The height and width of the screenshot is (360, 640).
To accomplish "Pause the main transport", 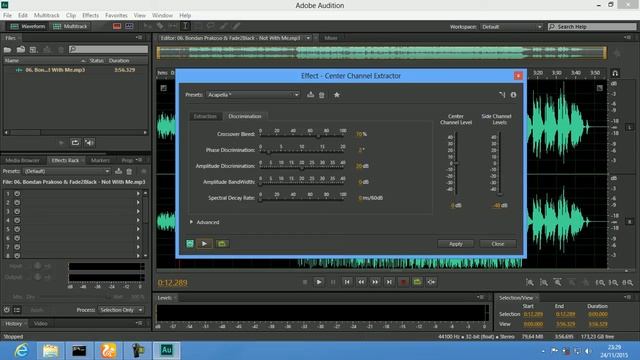I will point(333,282).
